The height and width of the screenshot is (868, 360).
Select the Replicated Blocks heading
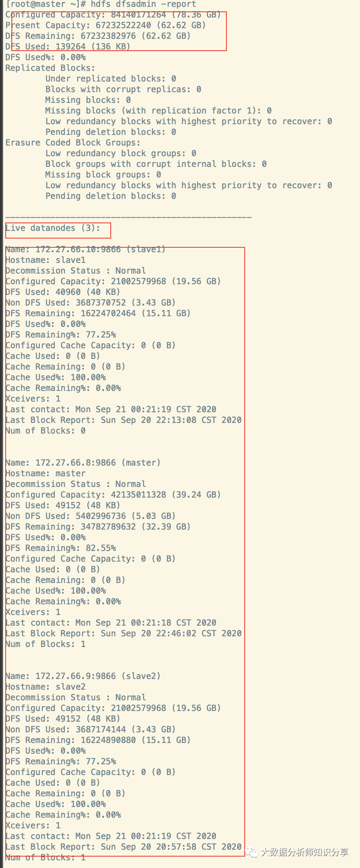click(x=50, y=68)
